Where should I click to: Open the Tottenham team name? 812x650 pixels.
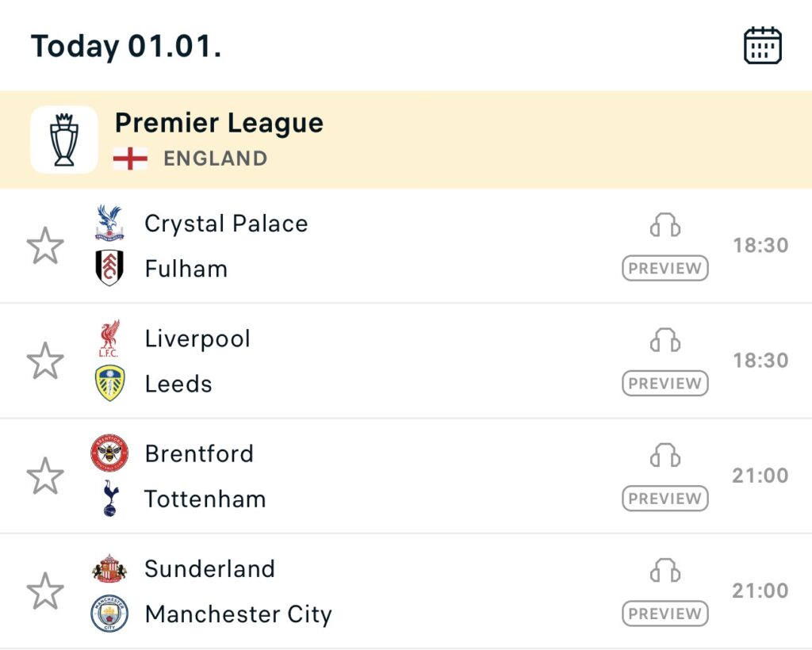click(x=205, y=499)
